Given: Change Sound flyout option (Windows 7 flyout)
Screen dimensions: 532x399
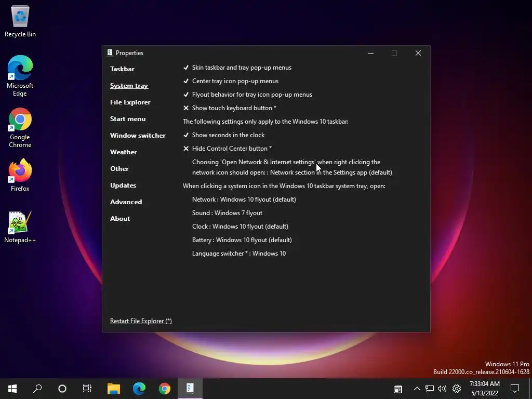Looking at the screenshot, I should coord(228,213).
